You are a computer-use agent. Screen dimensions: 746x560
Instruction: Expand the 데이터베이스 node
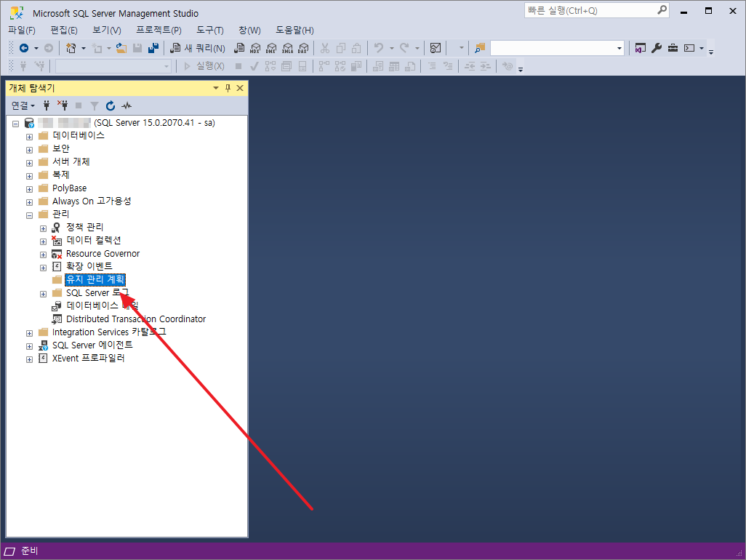click(30, 137)
